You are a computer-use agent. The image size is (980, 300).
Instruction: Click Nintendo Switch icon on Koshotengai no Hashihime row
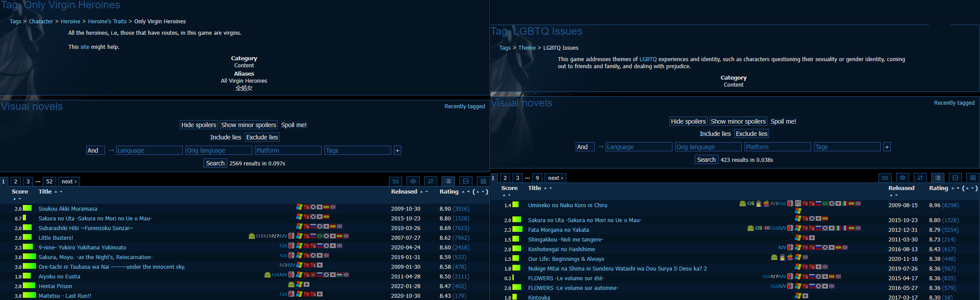(x=790, y=247)
